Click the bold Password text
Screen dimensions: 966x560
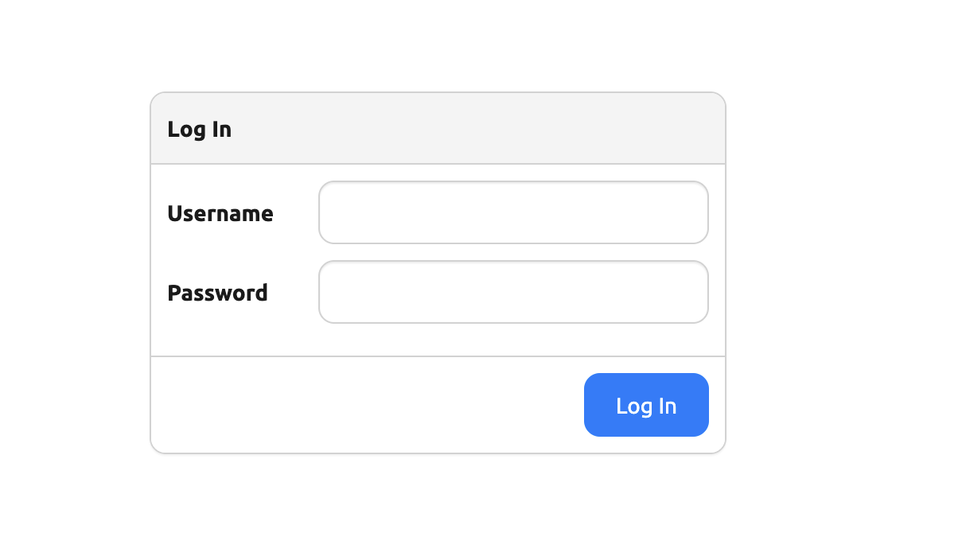217,293
